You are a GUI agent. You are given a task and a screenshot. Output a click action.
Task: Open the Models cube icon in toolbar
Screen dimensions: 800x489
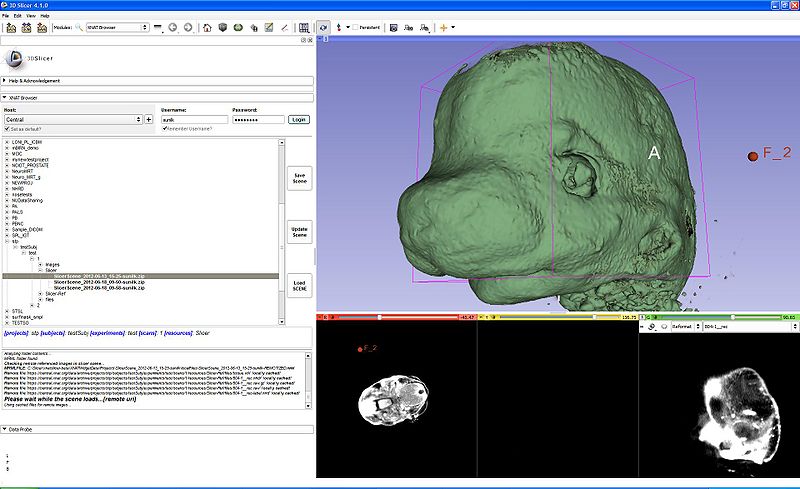(222, 27)
